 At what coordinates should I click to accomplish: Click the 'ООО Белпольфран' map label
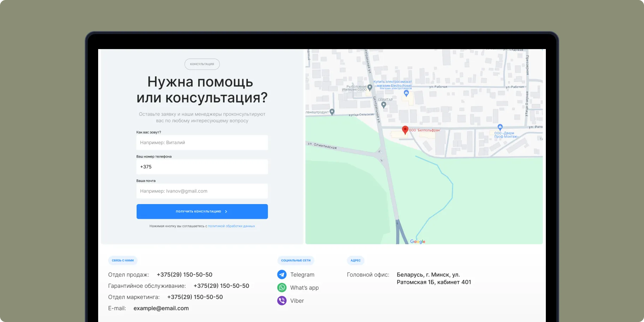point(425,130)
